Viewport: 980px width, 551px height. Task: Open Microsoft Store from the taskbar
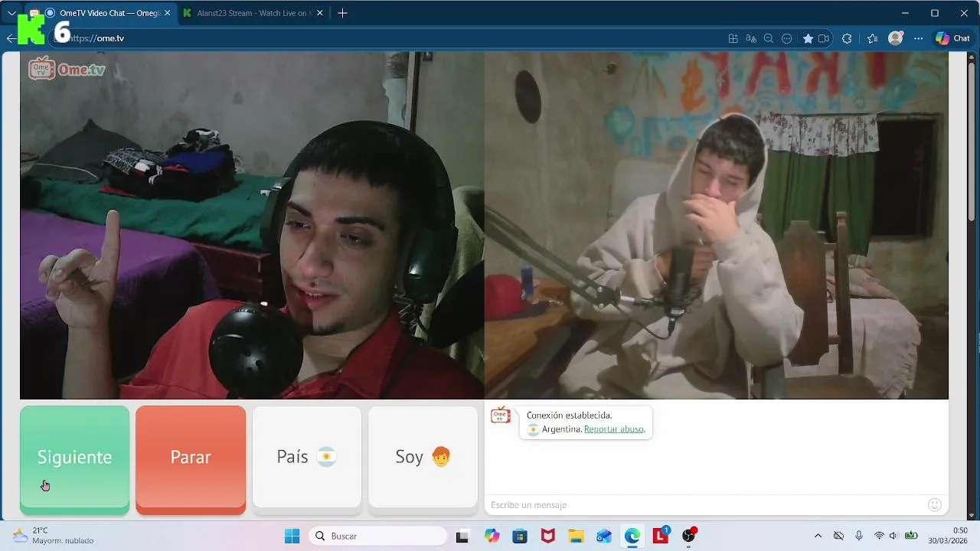[x=520, y=536]
